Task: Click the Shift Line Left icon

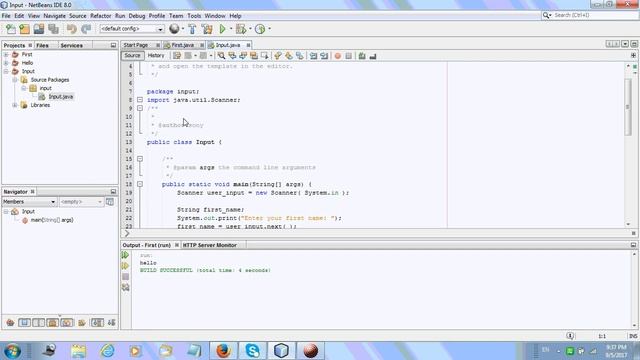Action: pyautogui.click(x=313, y=56)
